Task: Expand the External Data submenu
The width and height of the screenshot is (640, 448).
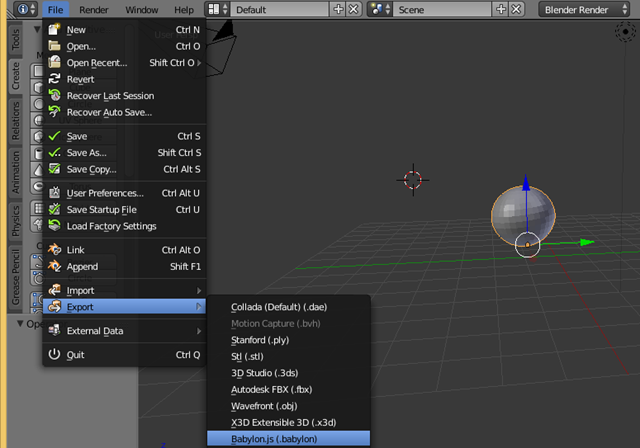Action: point(124,331)
